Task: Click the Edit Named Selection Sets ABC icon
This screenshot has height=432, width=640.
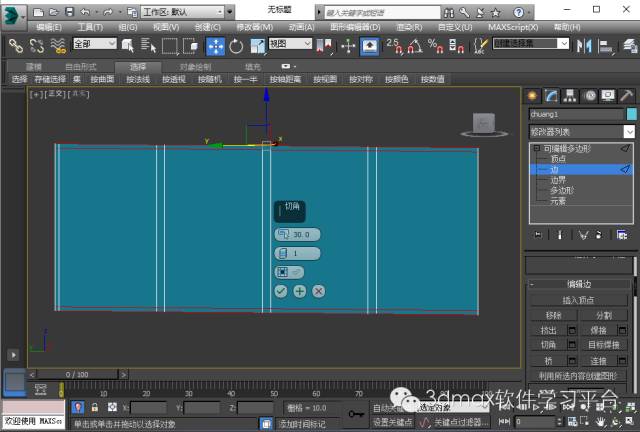Action: tap(481, 46)
